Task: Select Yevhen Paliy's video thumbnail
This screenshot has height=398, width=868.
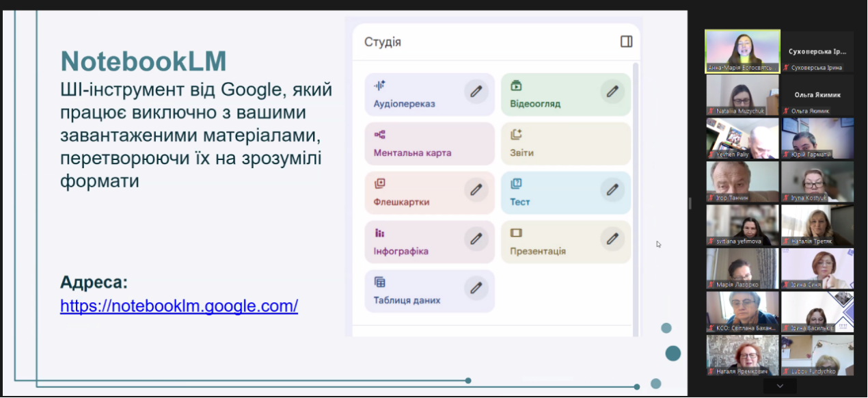Action: pos(742,138)
